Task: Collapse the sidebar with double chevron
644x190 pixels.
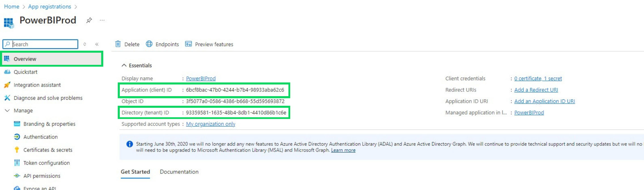Action: pyautogui.click(x=97, y=44)
